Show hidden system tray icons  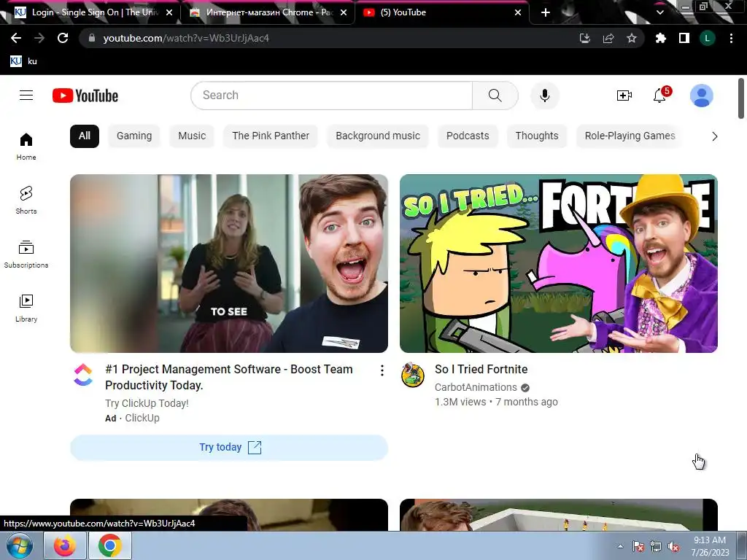(x=620, y=546)
